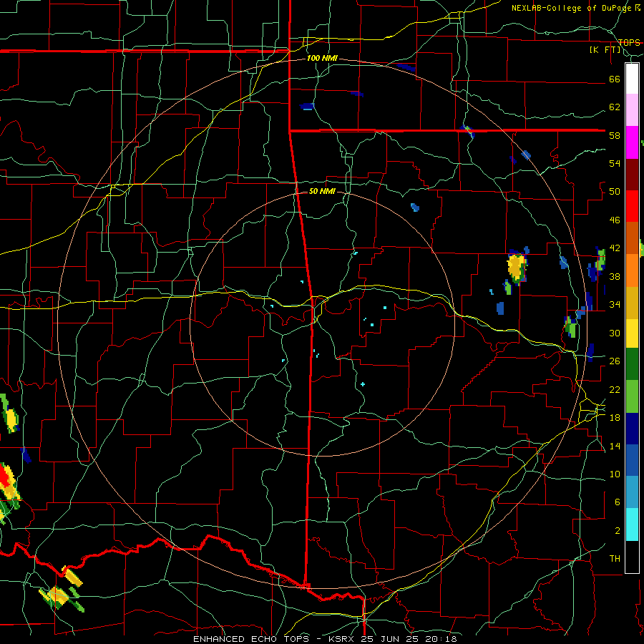Click the 30 legend value
Image resolution: width=644 pixels, height=644 pixels.
click(615, 333)
